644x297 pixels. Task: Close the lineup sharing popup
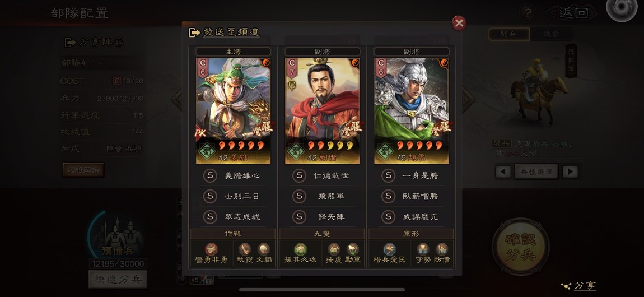[459, 24]
